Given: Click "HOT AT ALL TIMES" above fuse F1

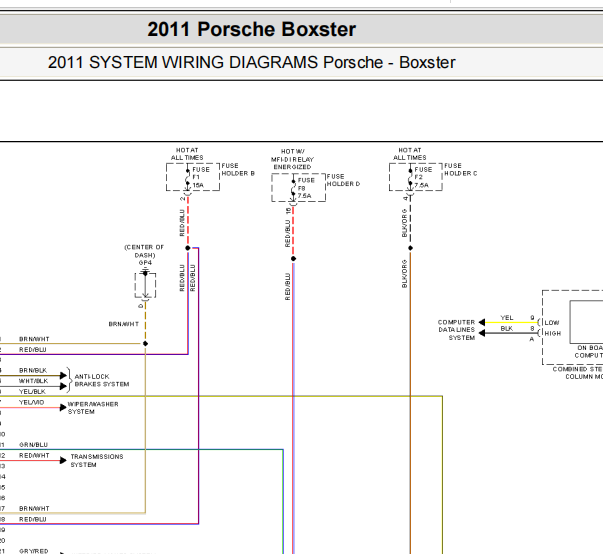Looking at the screenshot, I should 187,154.
